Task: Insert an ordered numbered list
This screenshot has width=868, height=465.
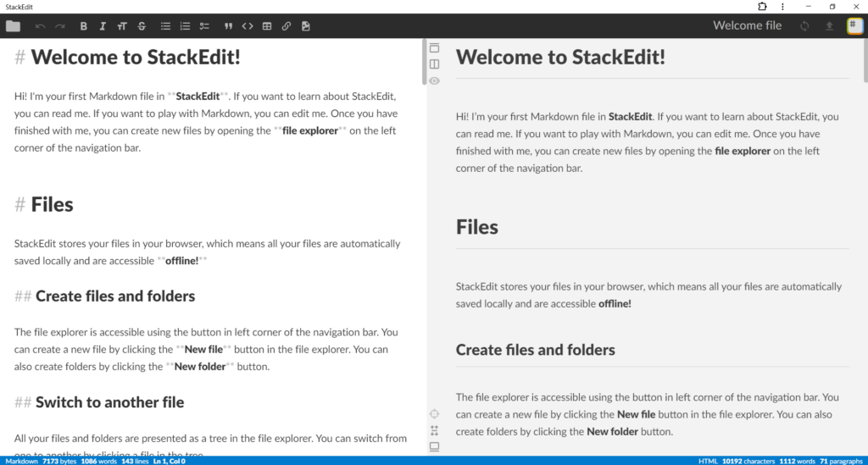Action: (185, 26)
